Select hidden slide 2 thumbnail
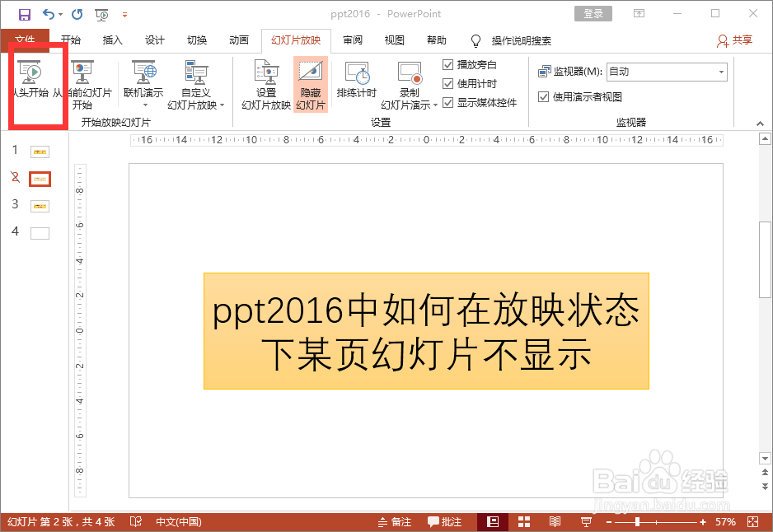 pos(40,179)
